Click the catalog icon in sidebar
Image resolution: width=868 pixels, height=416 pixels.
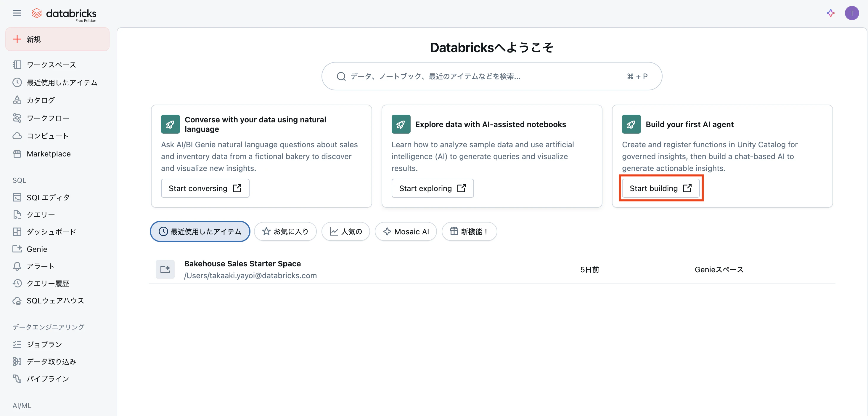(17, 100)
